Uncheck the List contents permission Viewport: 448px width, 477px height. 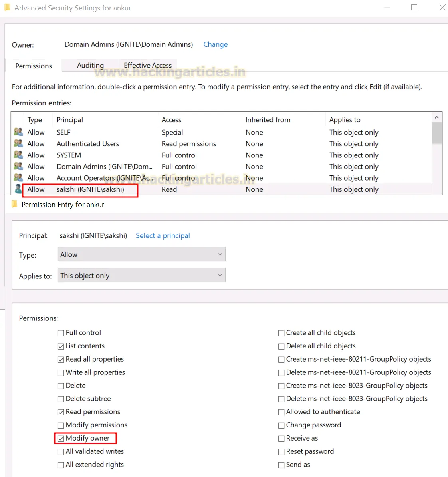tap(61, 346)
